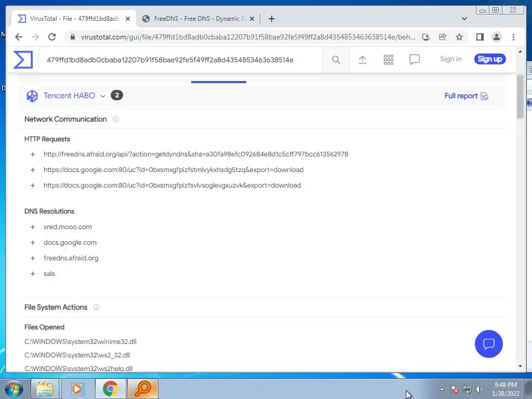Click the Action Center flag tray icon
This screenshot has width=532, height=399.
(454, 389)
